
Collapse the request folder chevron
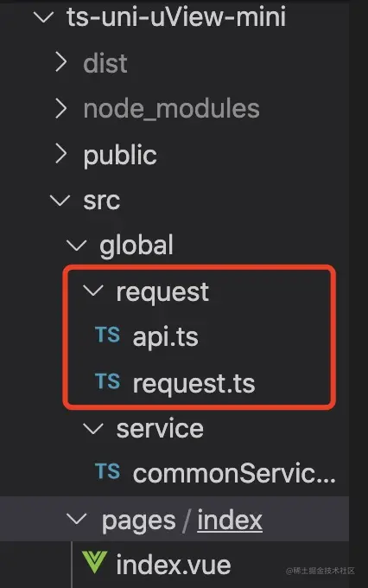point(93,291)
